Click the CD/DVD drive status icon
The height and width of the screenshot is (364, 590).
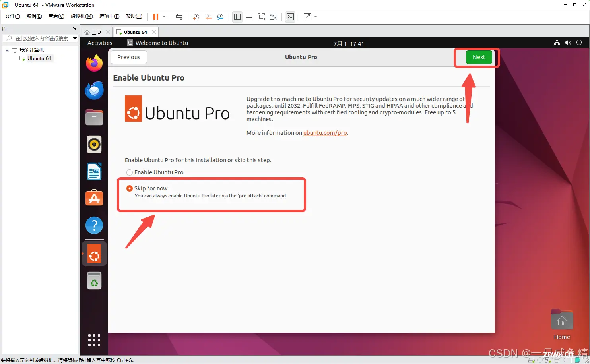click(x=540, y=360)
